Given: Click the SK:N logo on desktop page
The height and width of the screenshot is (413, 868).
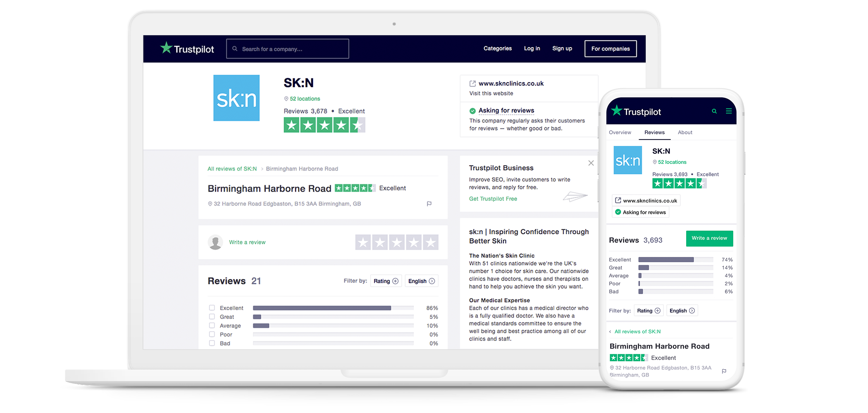Looking at the screenshot, I should coord(236,98).
